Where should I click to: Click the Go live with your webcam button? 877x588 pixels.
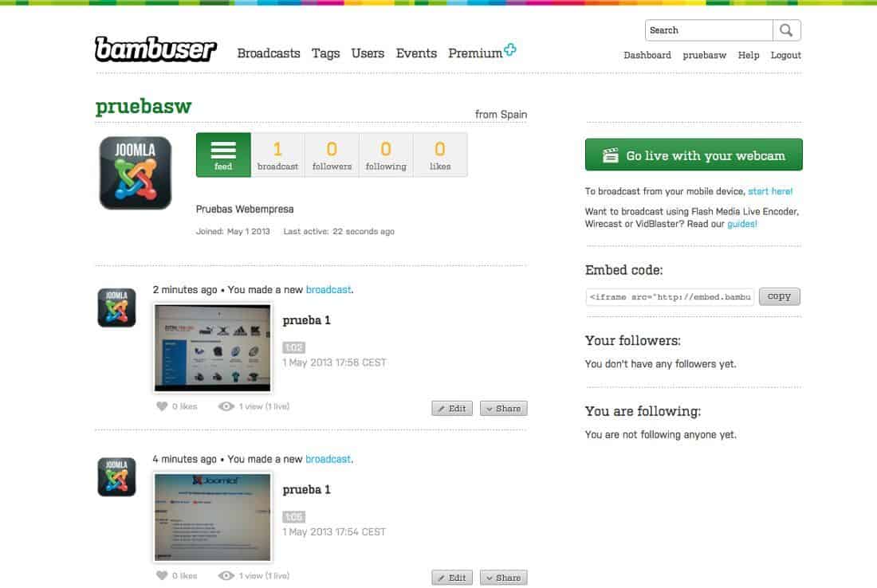click(694, 155)
